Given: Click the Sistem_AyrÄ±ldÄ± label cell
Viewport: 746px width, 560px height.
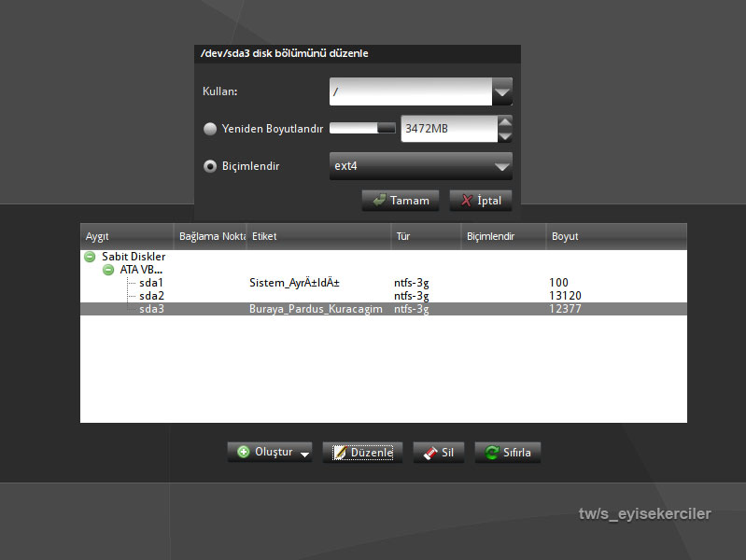Looking at the screenshot, I should tap(294, 283).
